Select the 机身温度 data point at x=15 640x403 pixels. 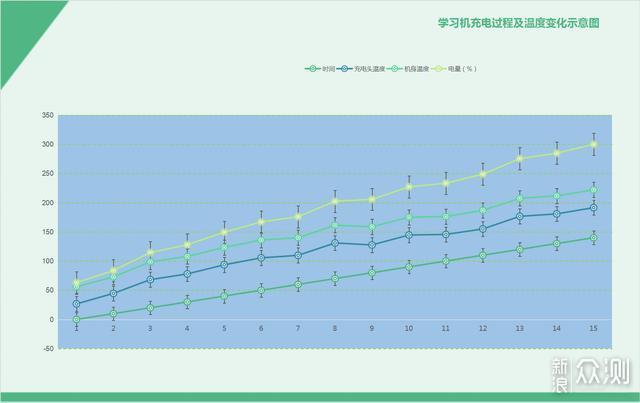pos(594,190)
